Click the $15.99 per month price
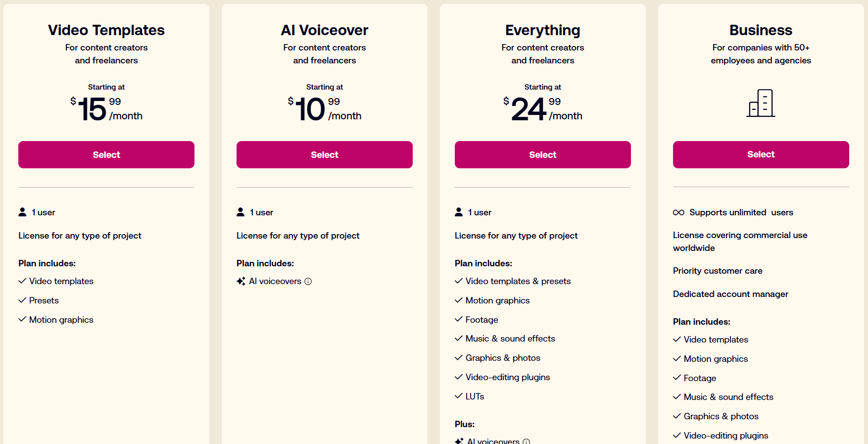 pos(106,109)
